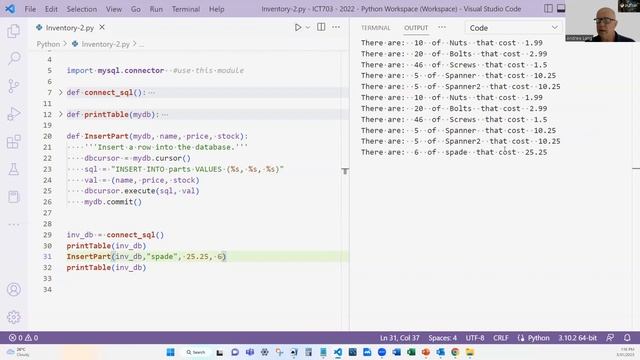The height and width of the screenshot is (360, 640).
Task: Place cursor on line 31 InsertPart call
Action: 146,257
